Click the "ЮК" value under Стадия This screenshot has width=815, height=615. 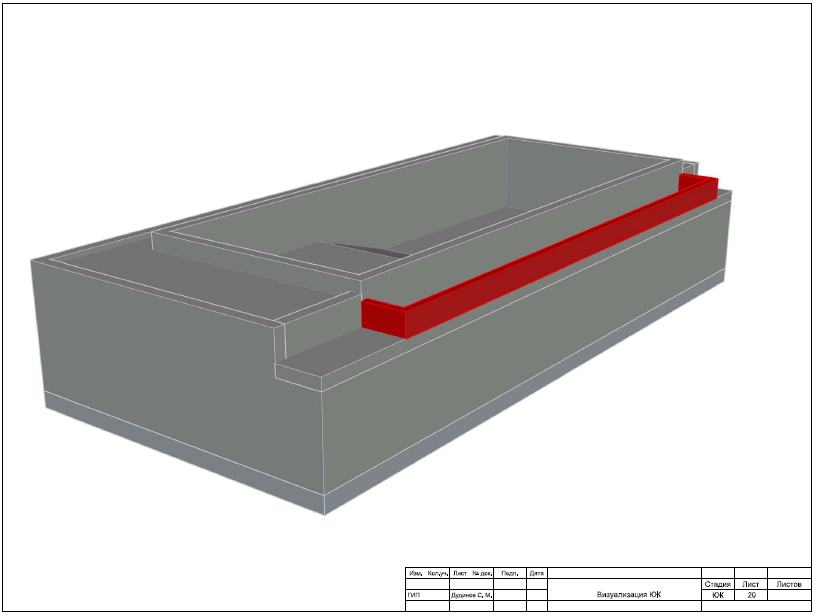coord(718,595)
